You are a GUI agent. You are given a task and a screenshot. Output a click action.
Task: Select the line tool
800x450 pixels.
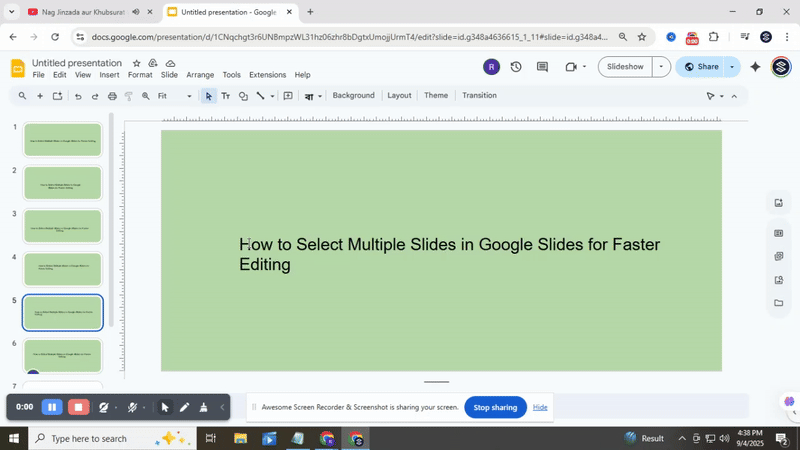(x=261, y=96)
